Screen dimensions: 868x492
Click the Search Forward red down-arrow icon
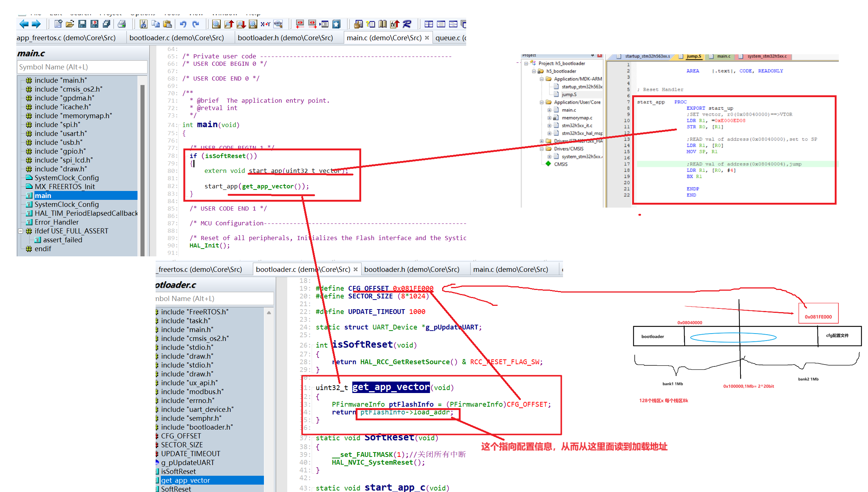(x=241, y=24)
